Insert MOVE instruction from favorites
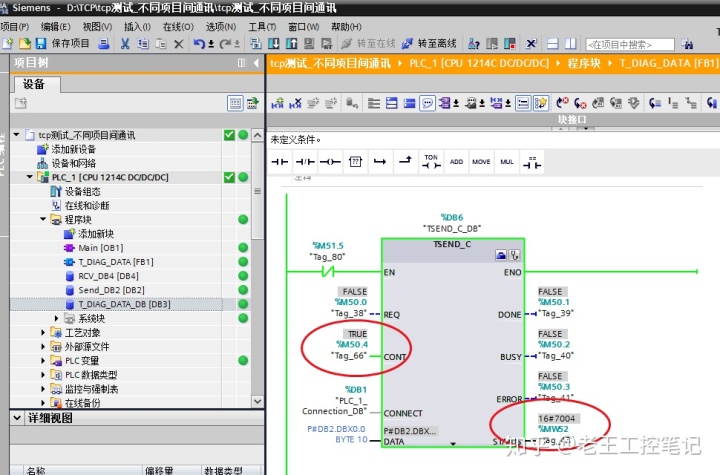The width and height of the screenshot is (720, 475). click(x=481, y=162)
